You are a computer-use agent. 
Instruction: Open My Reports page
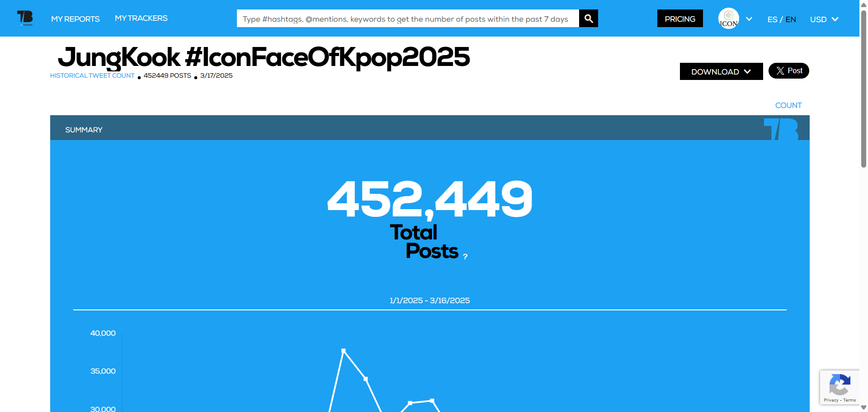[75, 19]
